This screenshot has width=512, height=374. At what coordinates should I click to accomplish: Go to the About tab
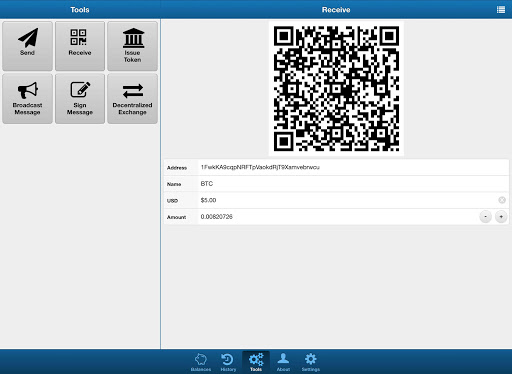(283, 362)
